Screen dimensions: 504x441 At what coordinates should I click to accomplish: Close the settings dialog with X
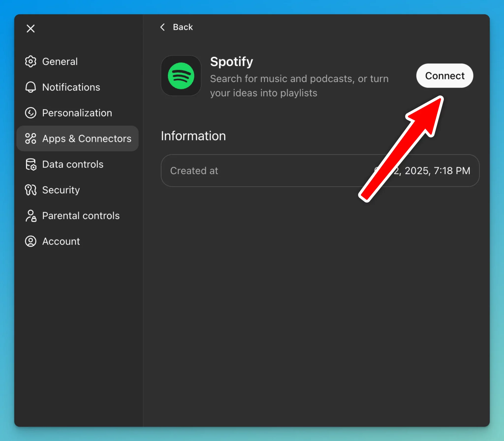[31, 29]
